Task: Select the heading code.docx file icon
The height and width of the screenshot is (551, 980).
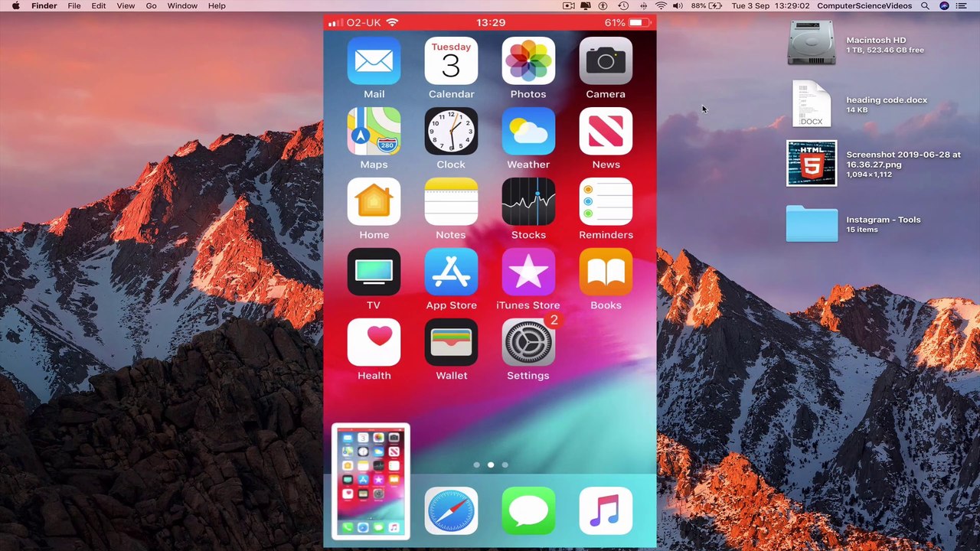Action: 812,104
